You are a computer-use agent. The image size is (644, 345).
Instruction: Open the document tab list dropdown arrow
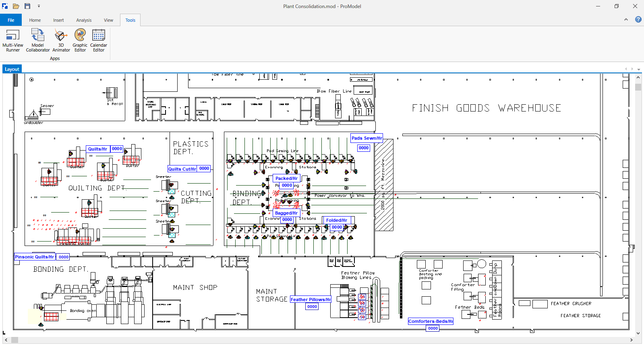638,69
